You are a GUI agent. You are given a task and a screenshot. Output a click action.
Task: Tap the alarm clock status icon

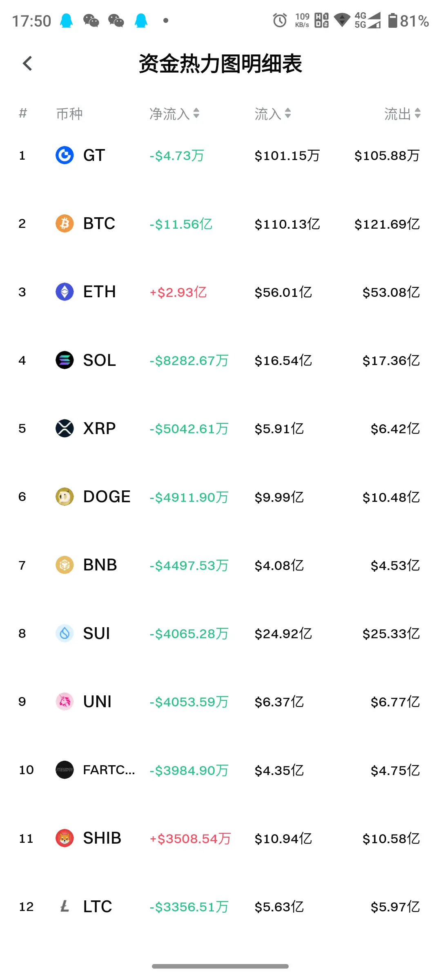tap(280, 20)
